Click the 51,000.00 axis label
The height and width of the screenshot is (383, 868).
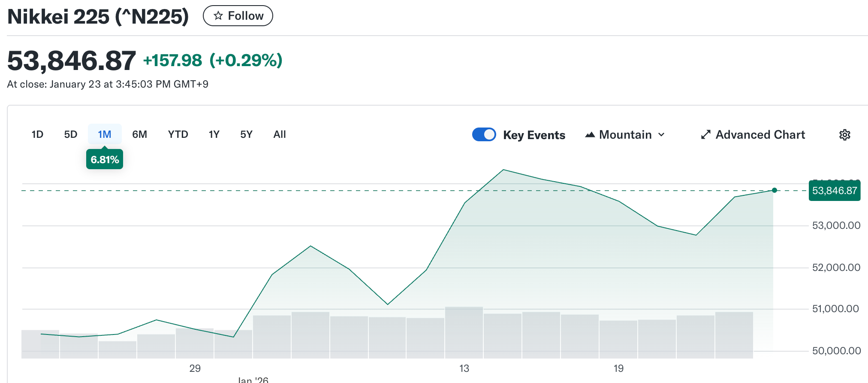(835, 309)
